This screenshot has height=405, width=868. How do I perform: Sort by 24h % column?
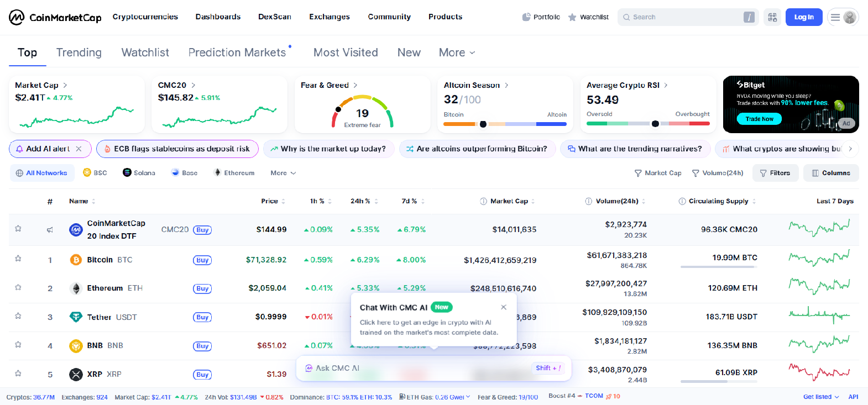(x=364, y=201)
